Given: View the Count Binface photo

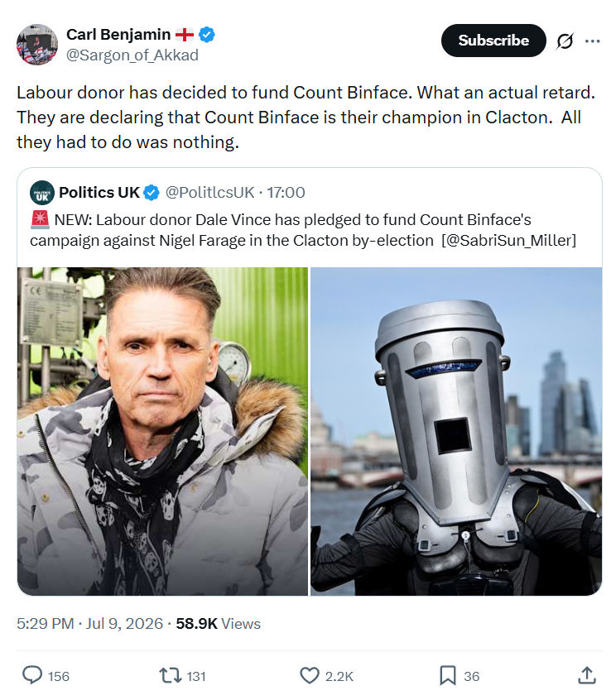Looking at the screenshot, I should point(456,431).
